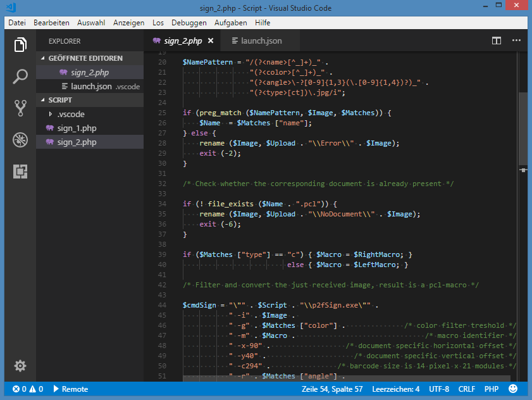Open sign_1.php in the file tree
Viewport: 532px width, 400px height.
77,128
